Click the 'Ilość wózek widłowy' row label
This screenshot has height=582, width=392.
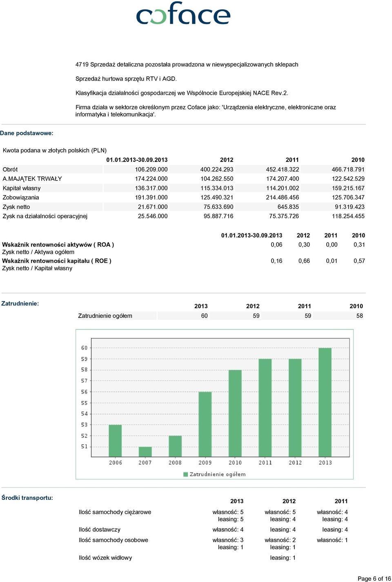pos(105,557)
